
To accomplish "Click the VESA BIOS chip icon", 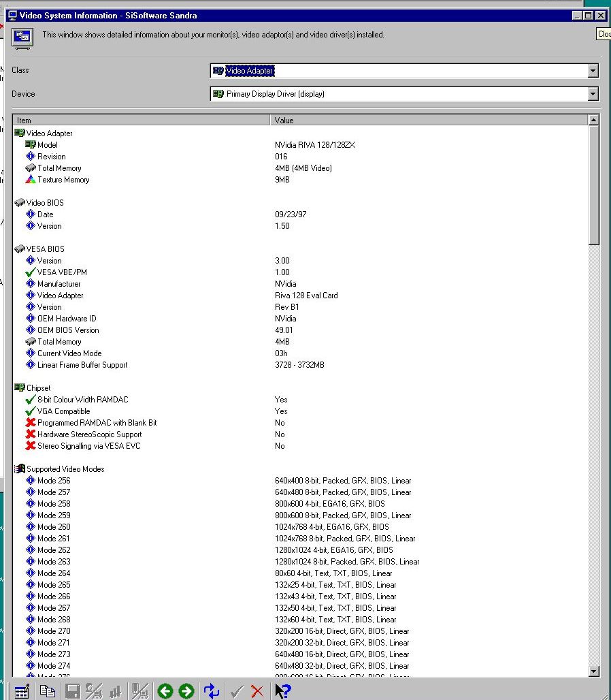I will [x=20, y=249].
